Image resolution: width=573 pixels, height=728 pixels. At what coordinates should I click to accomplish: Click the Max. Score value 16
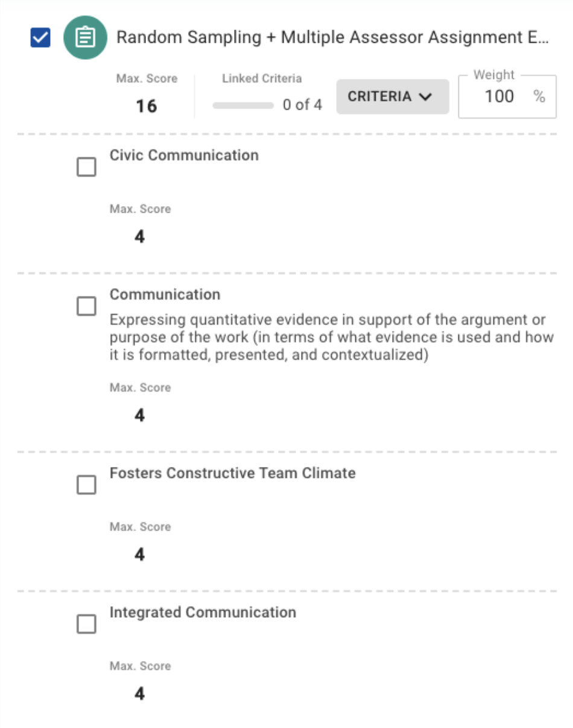146,106
